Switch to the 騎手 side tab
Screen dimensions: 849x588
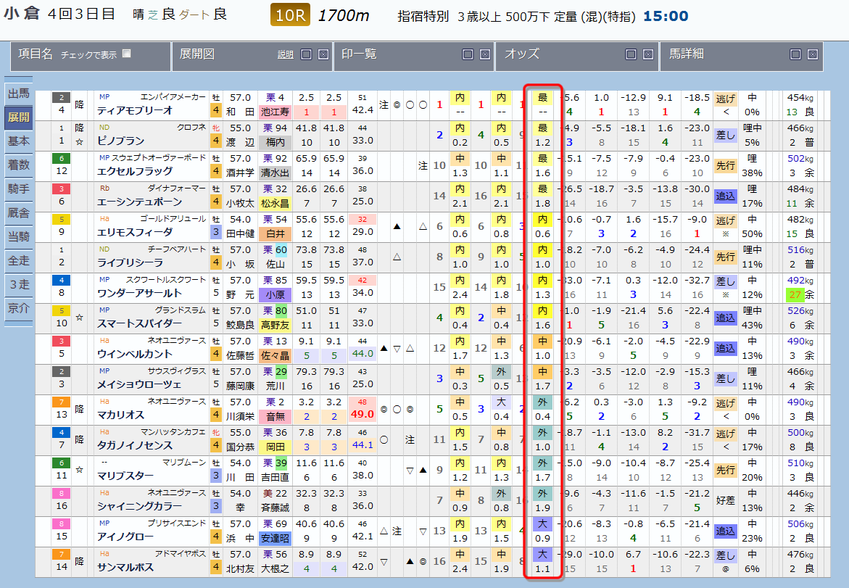pos(18,189)
